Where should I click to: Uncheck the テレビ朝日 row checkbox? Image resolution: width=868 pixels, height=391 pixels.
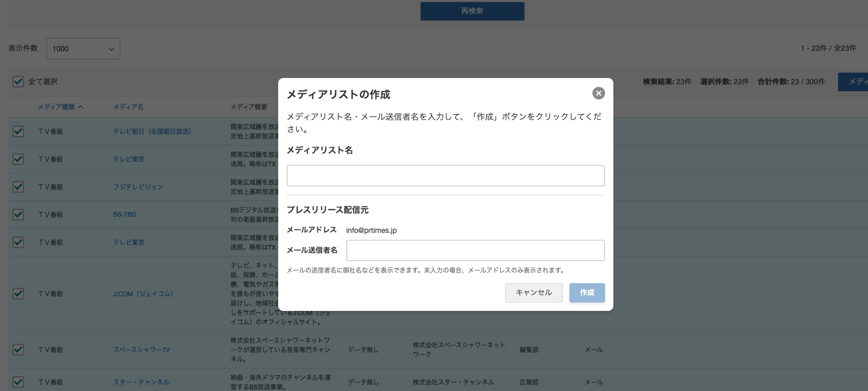pos(18,131)
